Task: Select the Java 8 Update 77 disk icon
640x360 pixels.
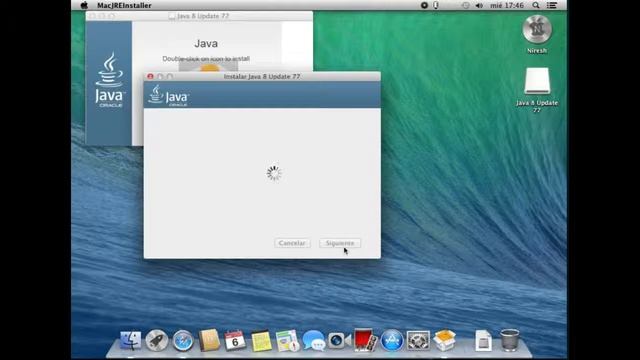Action: 537,81
